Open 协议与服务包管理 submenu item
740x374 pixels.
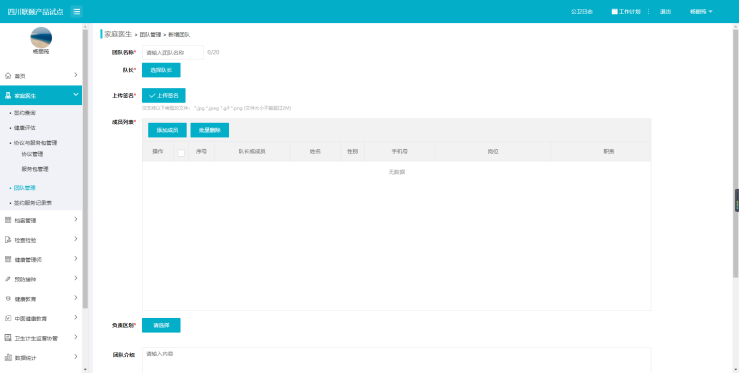[35, 143]
